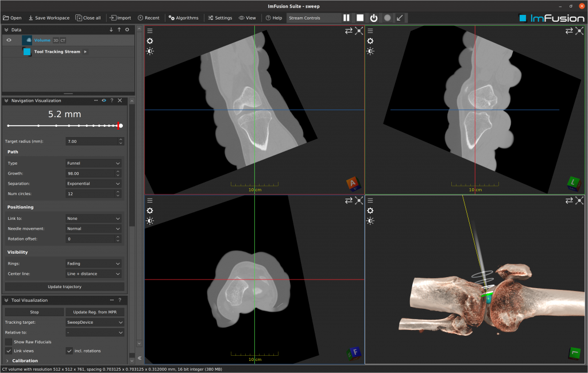Uncheck the Link views checkbox
Viewport: 588px width, 373px height.
9,351
